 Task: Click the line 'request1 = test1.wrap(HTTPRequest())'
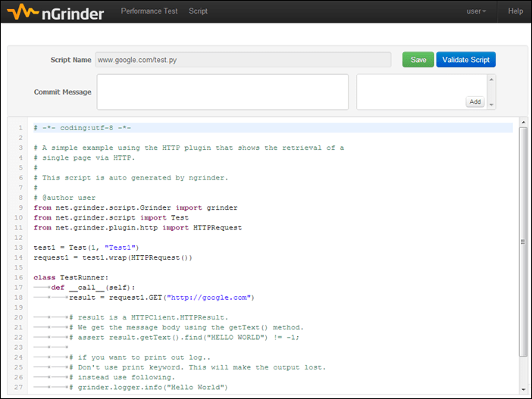click(x=113, y=257)
